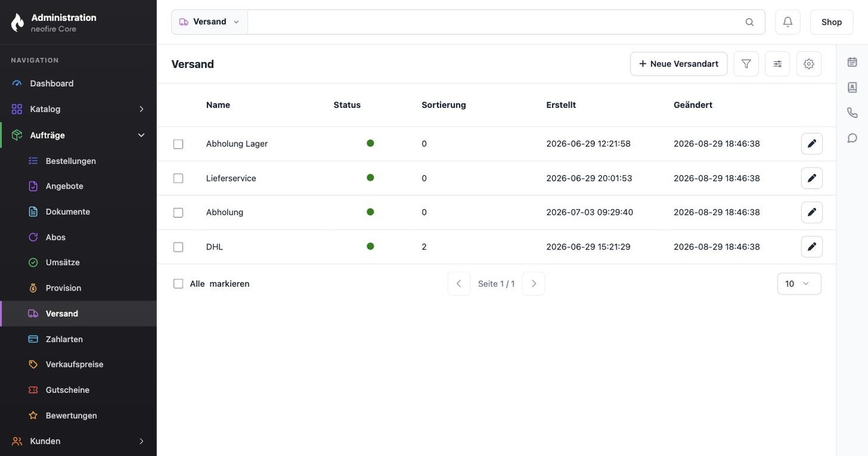Go to next page arrow
868x456 pixels.
click(533, 284)
